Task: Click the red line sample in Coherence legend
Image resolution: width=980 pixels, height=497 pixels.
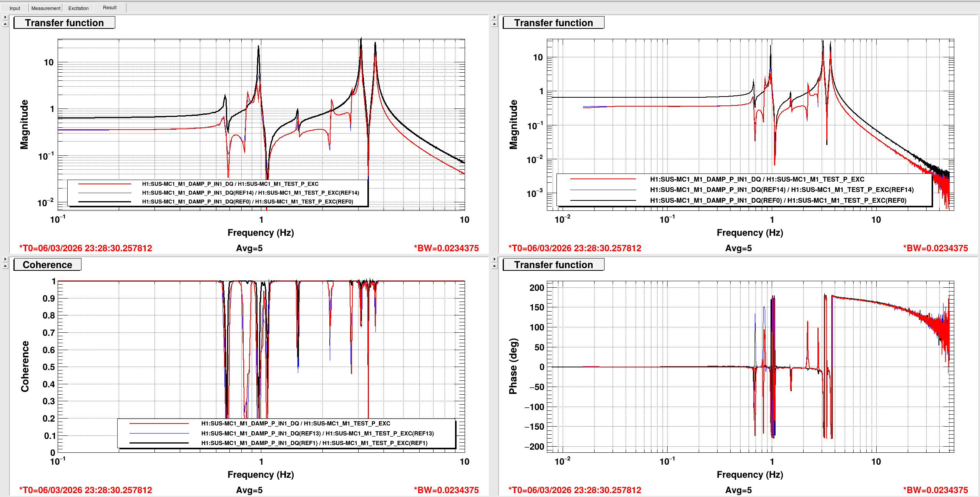Action: pos(159,424)
